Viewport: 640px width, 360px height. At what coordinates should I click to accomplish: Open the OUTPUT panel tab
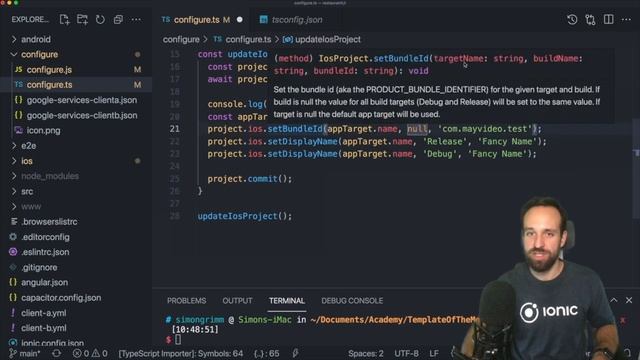(237, 301)
